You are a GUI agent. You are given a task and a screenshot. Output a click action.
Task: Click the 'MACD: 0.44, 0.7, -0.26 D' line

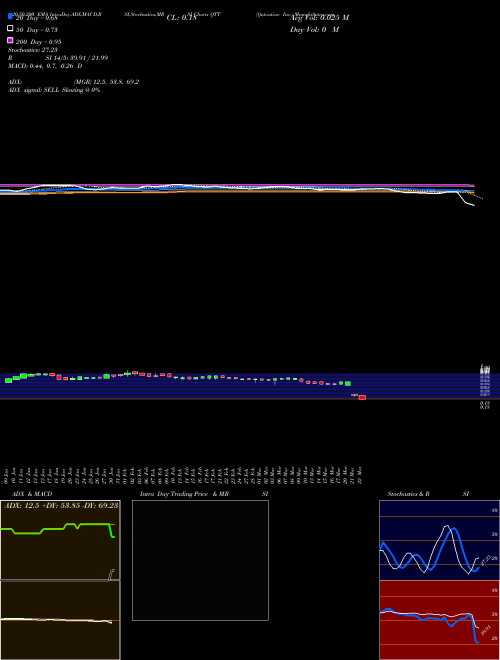click(x=45, y=66)
